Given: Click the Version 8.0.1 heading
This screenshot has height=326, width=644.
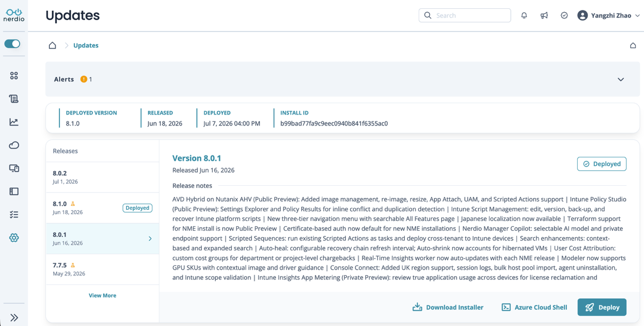Looking at the screenshot, I should [x=197, y=158].
